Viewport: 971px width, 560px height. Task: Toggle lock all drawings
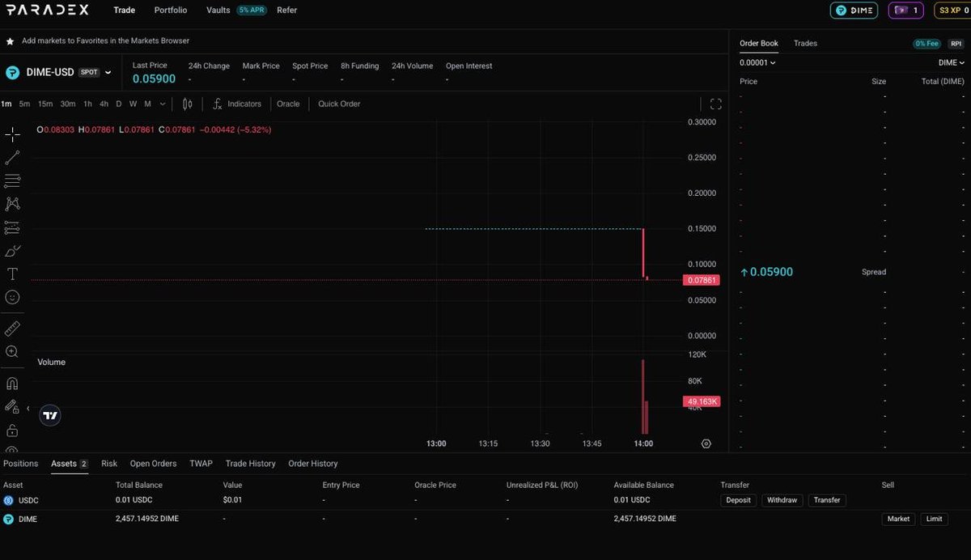coord(12,430)
